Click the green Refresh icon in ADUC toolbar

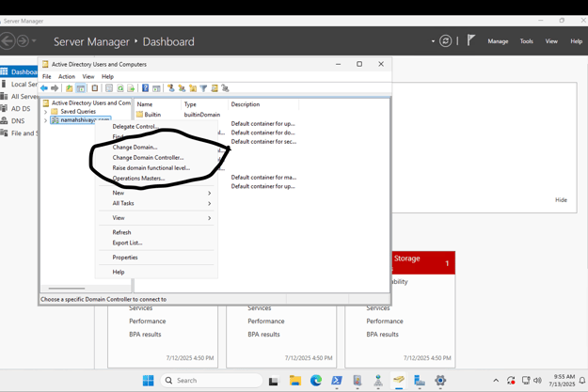click(120, 88)
